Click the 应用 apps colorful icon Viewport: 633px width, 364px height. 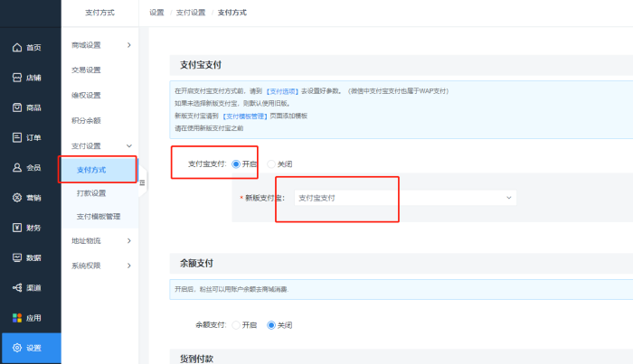coord(17,318)
